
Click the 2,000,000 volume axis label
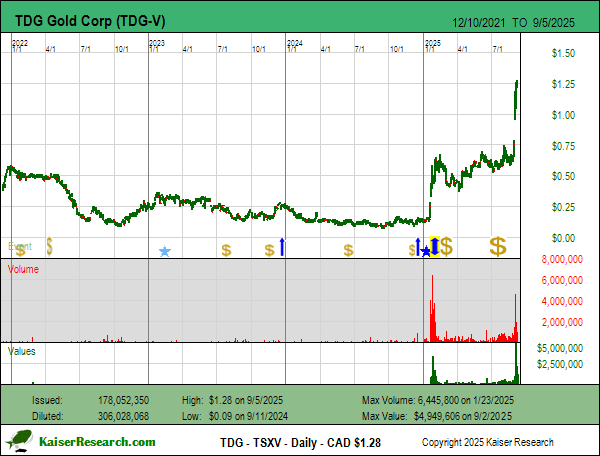(562, 322)
